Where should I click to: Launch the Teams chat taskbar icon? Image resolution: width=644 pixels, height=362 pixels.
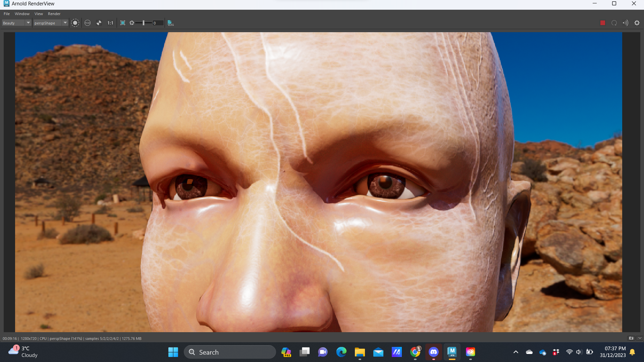[323, 352]
